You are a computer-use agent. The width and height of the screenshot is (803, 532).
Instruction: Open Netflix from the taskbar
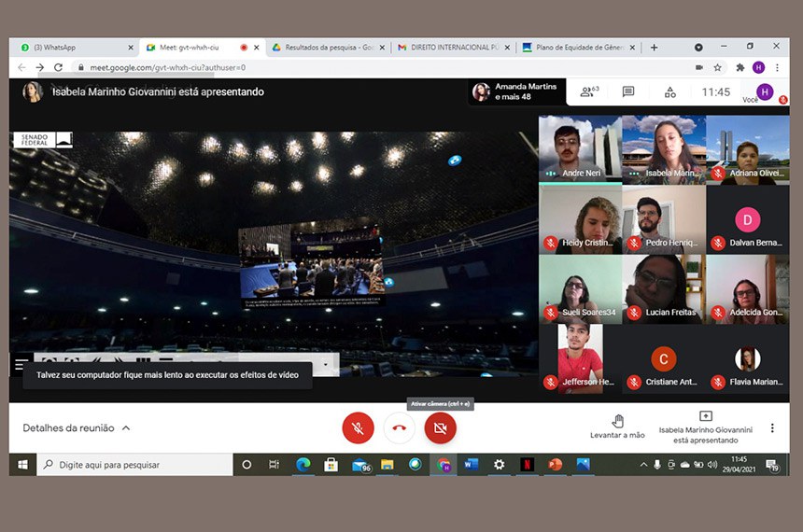click(527, 464)
